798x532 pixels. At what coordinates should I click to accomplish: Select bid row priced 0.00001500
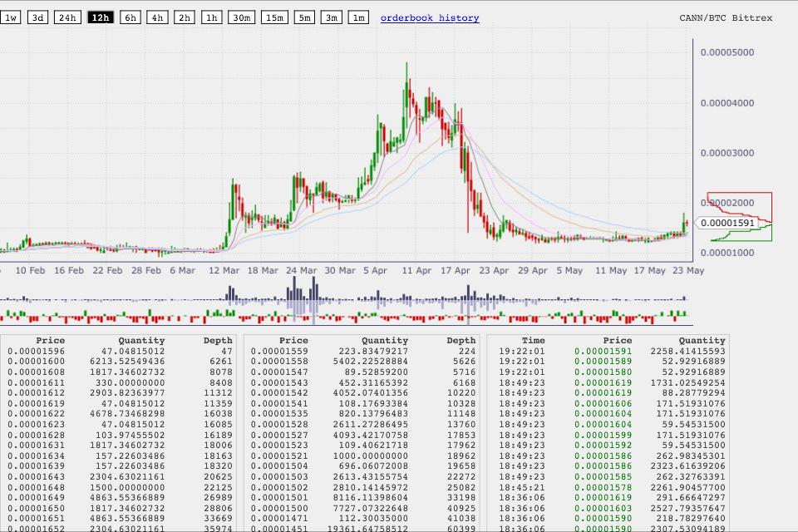coord(363,509)
